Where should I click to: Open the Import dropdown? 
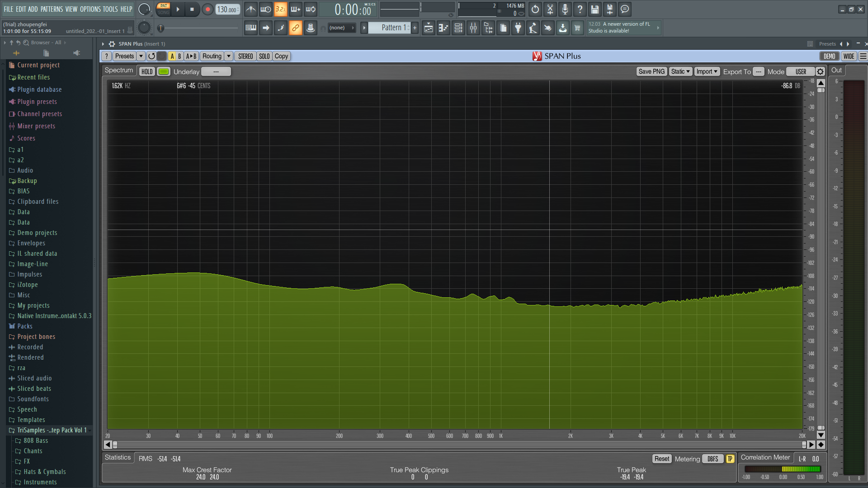tap(707, 71)
